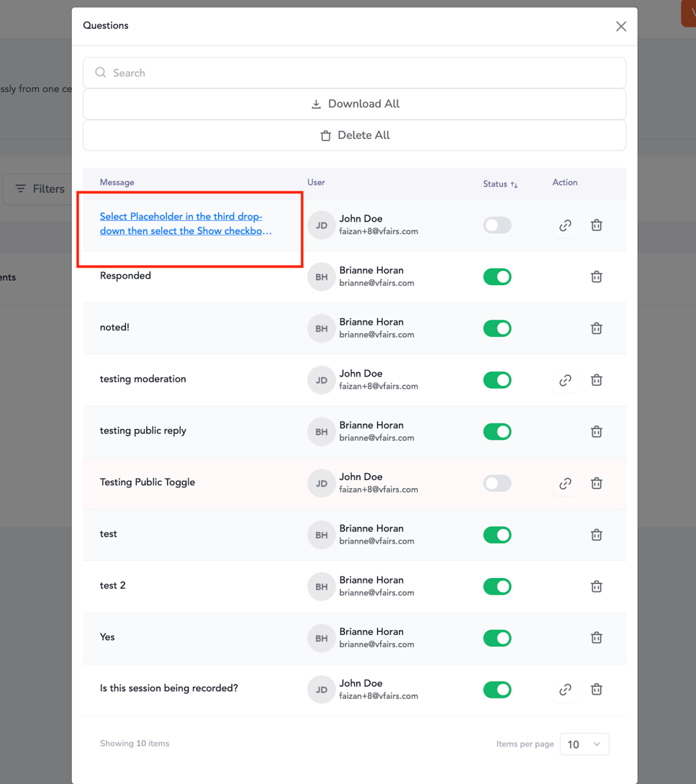Delete the 'Responded' message row
This screenshot has width=696, height=784.
(597, 277)
